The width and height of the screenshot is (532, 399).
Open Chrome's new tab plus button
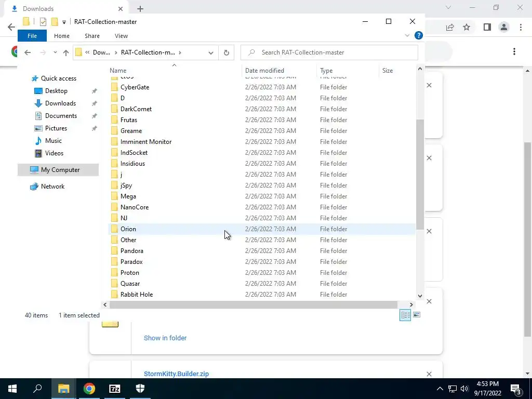tap(140, 9)
